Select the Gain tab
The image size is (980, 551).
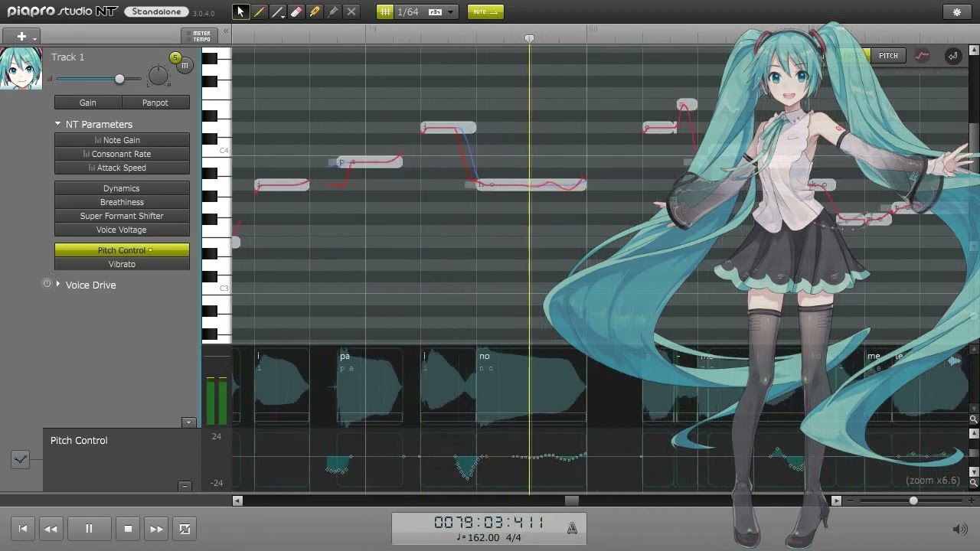[x=88, y=103]
